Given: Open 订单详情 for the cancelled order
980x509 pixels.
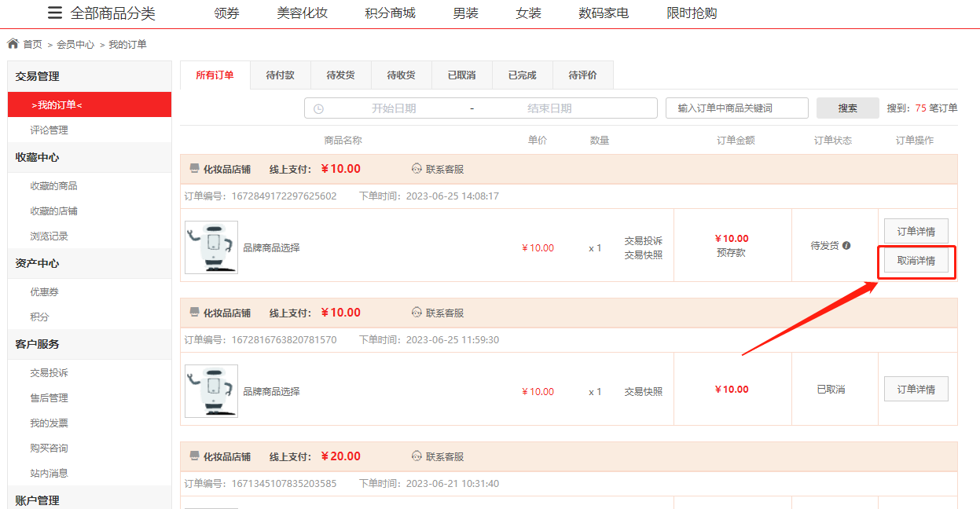Looking at the screenshot, I should click(x=916, y=389).
